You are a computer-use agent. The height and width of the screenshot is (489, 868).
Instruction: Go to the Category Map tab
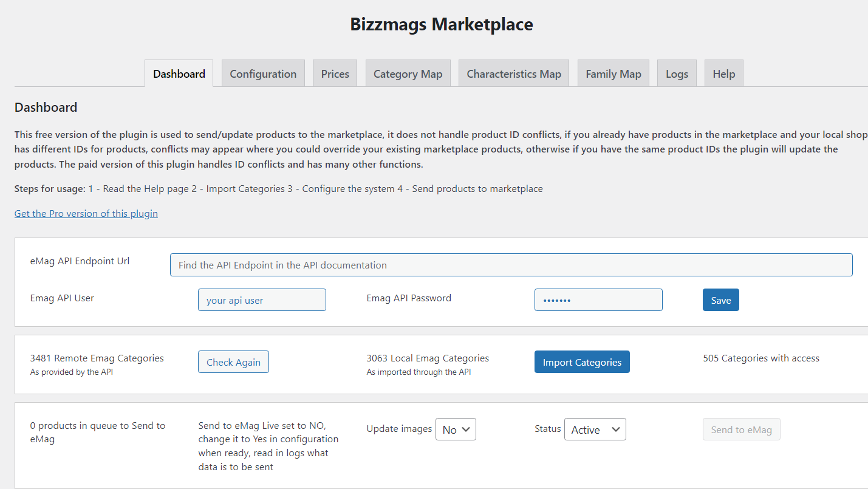click(408, 74)
